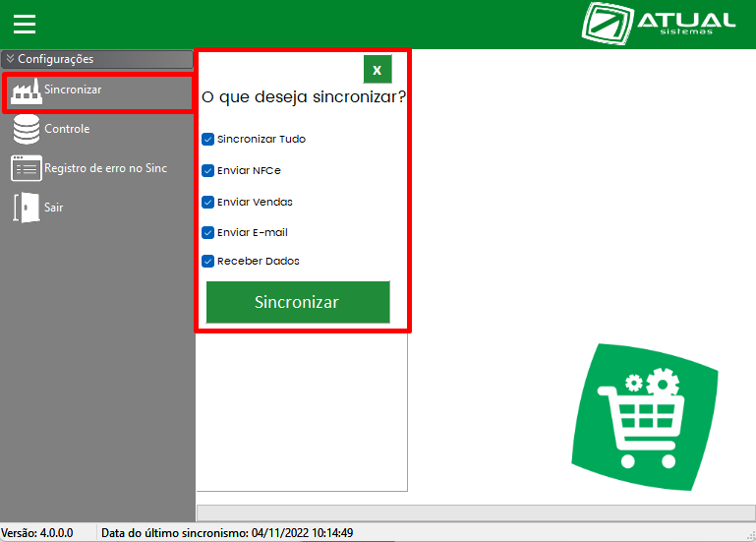
Task: Disable the Enviar E-mail checkbox
Action: tap(207, 232)
